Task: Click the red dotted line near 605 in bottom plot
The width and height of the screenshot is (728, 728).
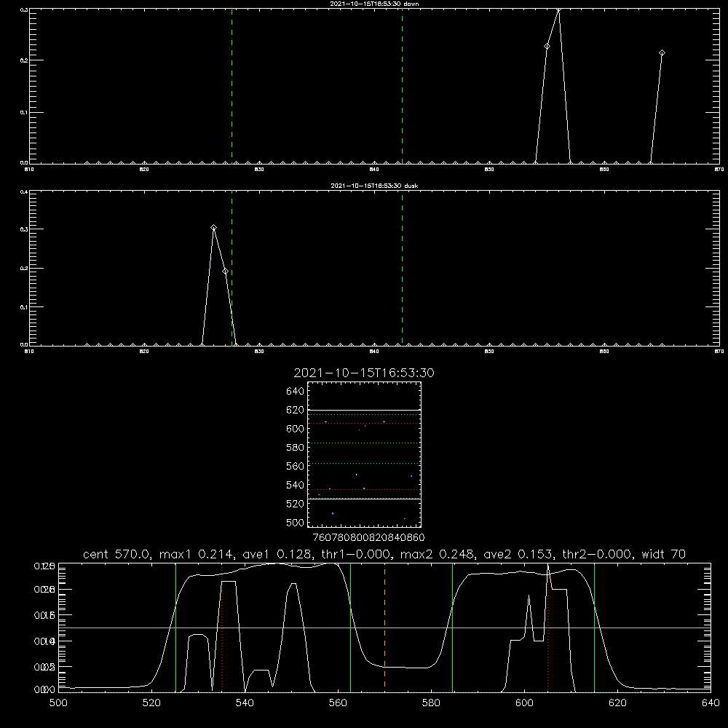Action: click(548, 627)
